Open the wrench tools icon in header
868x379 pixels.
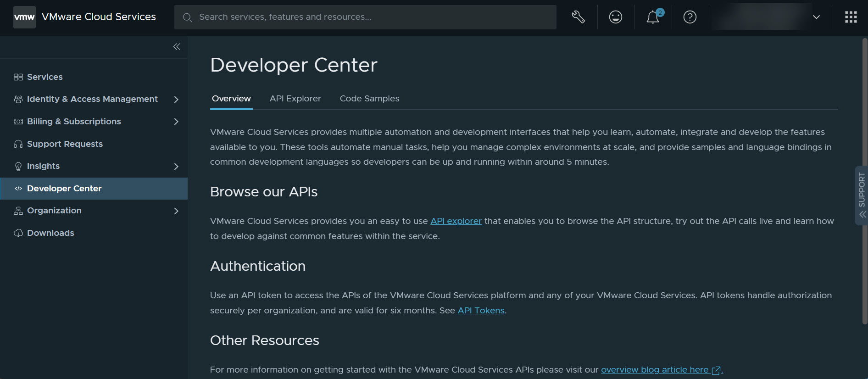pos(578,17)
